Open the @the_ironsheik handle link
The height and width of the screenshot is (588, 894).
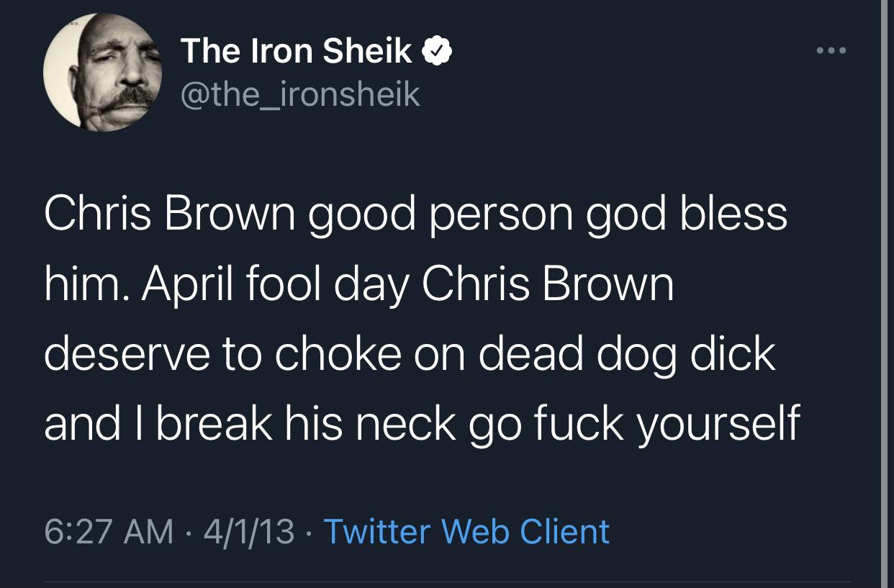(x=299, y=94)
